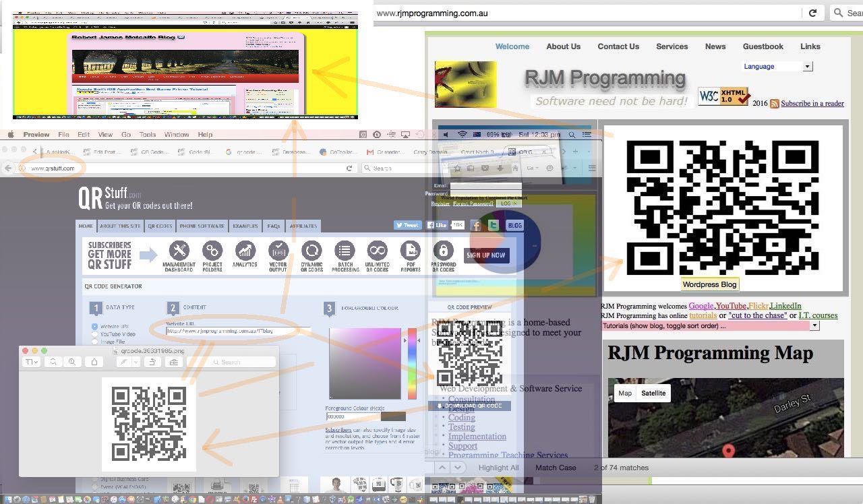Click Preview's rotate toolbar icon
863x504 pixels.
coord(152,362)
